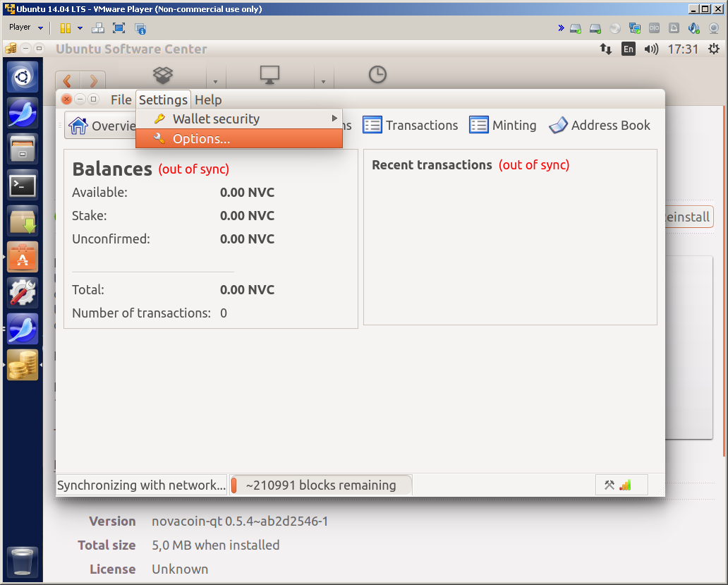This screenshot has height=585, width=728.
Task: Go back in Ubuntu Software Center
Action: coord(68,80)
